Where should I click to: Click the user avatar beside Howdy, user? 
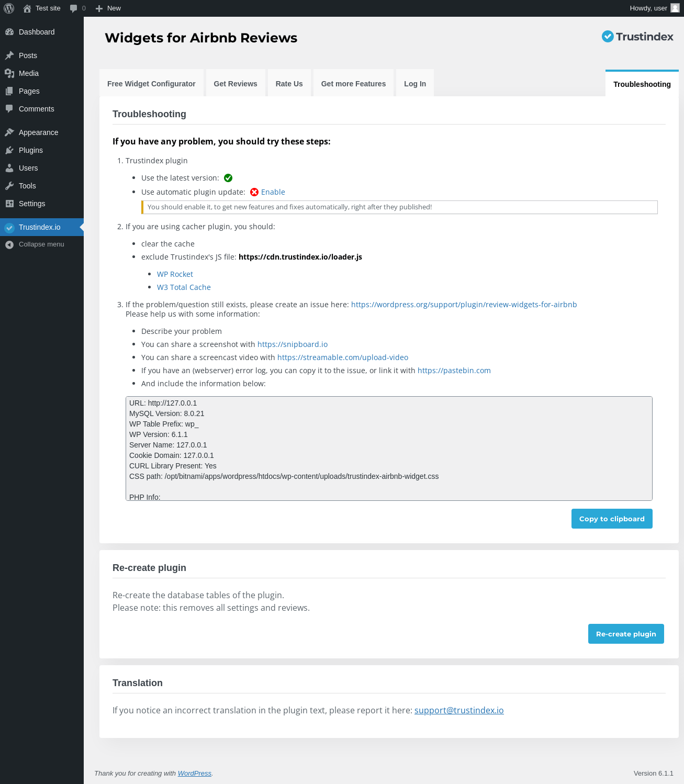point(675,8)
